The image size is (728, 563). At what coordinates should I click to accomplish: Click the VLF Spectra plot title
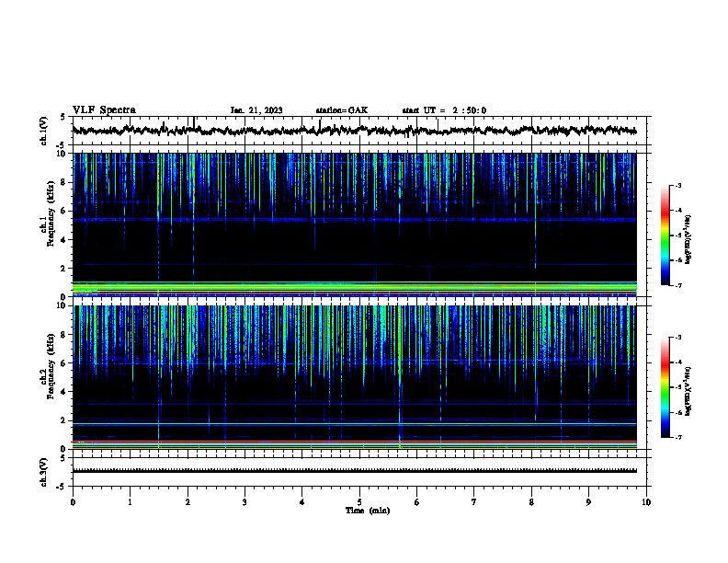click(104, 110)
